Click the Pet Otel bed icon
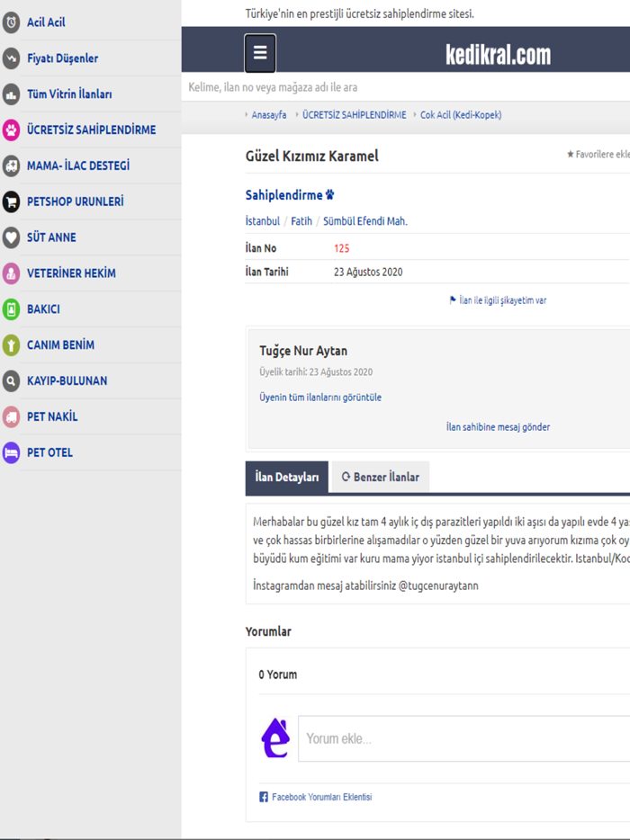The height and width of the screenshot is (840, 630). 11,452
